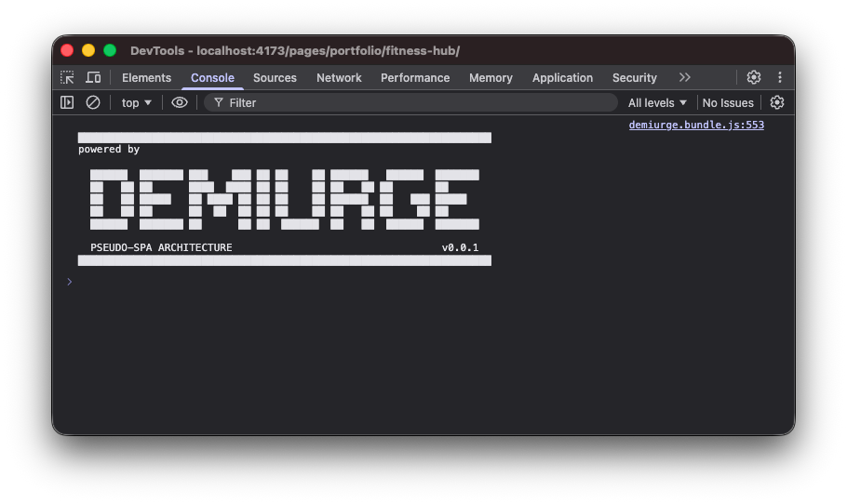This screenshot has height=504, width=847.
Task: Open DevTools settings gear
Action: click(x=754, y=77)
